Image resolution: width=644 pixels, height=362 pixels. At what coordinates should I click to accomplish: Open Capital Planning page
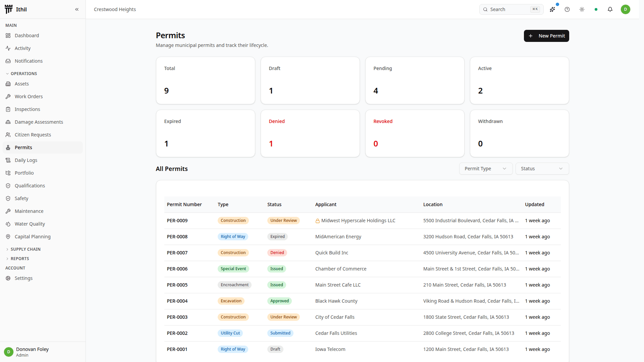click(43, 237)
